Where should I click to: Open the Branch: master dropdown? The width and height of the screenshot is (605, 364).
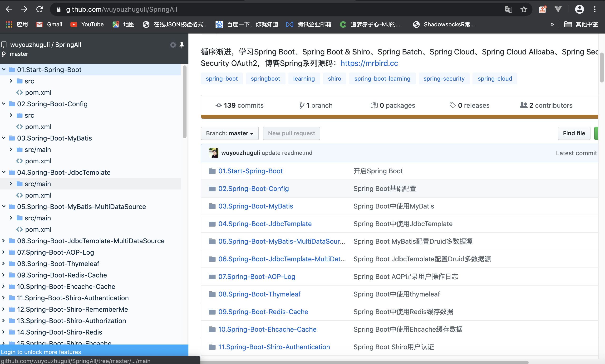230,133
